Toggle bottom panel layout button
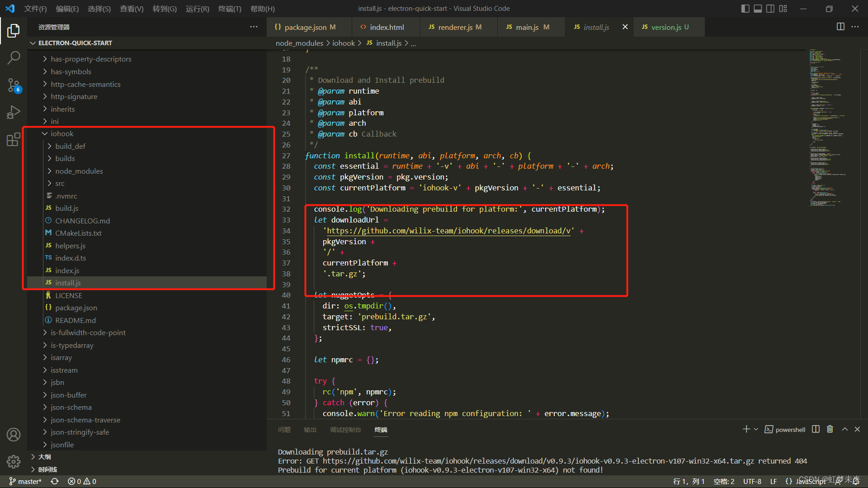Viewport: 868px width, 488px height. click(x=758, y=9)
